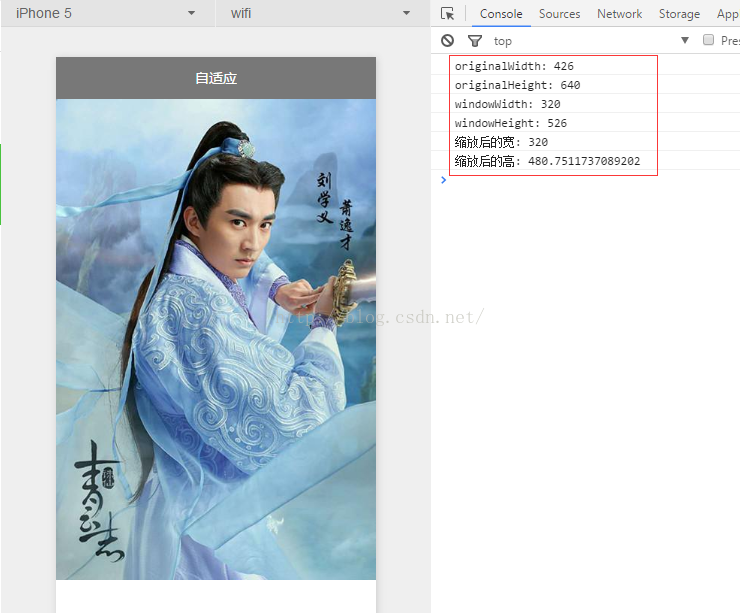
Task: Select the inspect element picker icon
Action: point(447,14)
